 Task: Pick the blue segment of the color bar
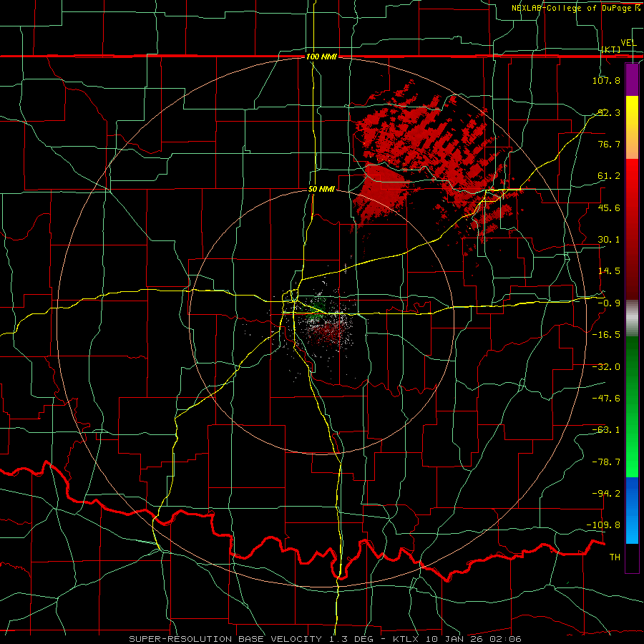click(x=632, y=510)
